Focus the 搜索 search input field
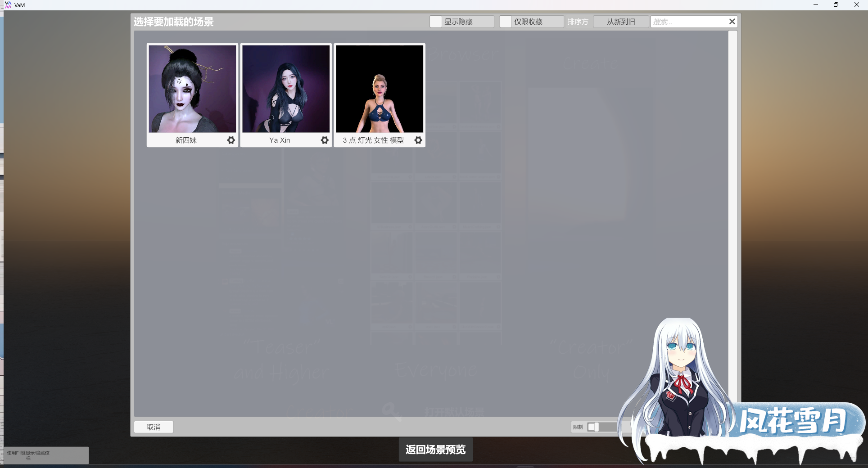This screenshot has width=868, height=468. (x=689, y=22)
